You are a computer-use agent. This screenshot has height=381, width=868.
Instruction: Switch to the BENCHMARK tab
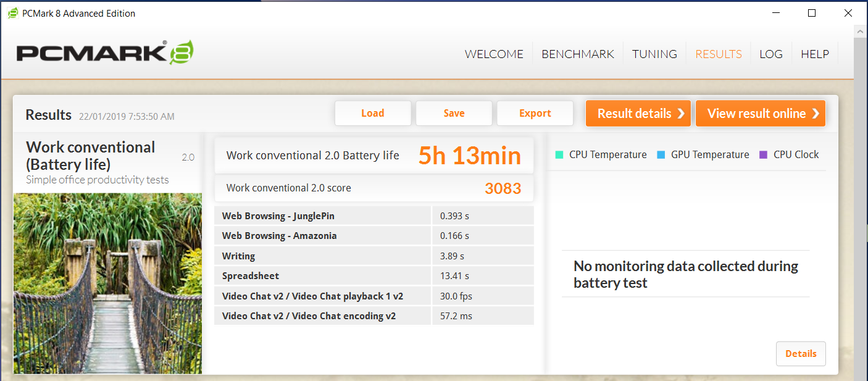tap(578, 54)
